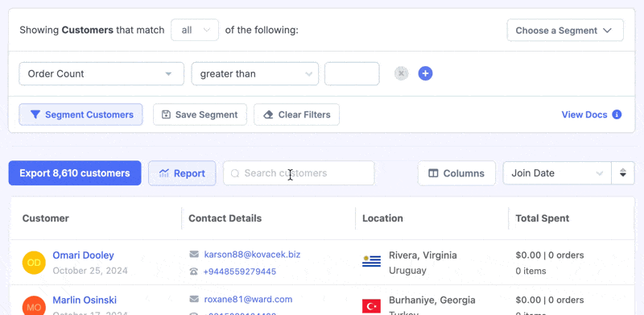The height and width of the screenshot is (315, 644).
Task: Expand the Order Count field dropdown
Action: [101, 74]
